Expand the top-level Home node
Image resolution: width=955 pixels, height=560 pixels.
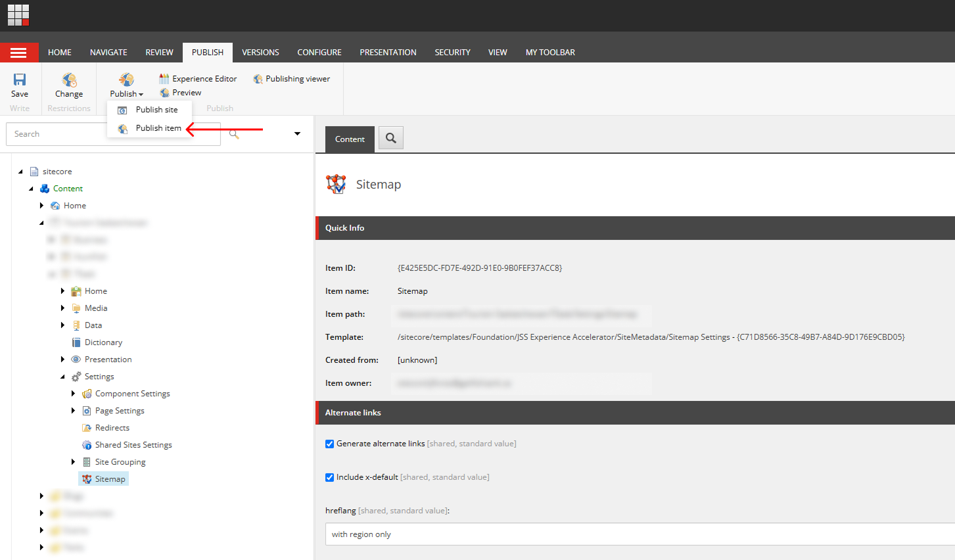point(41,206)
